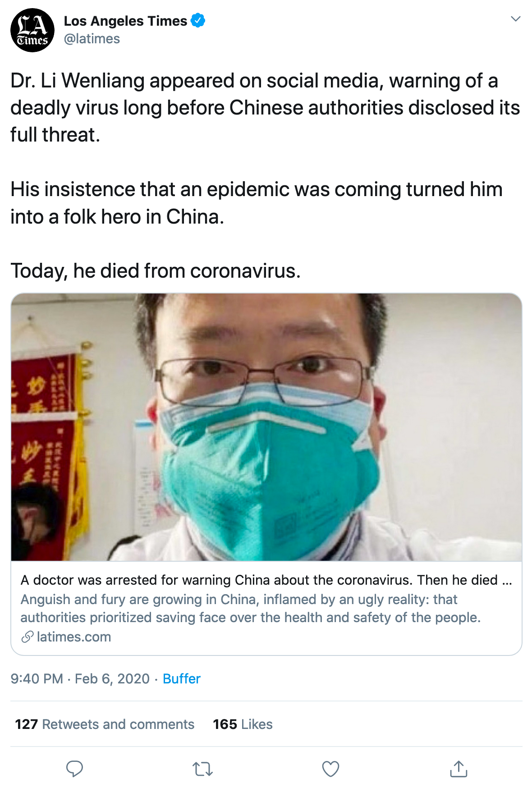
Task: Open the Buffer source link
Action: point(182,678)
